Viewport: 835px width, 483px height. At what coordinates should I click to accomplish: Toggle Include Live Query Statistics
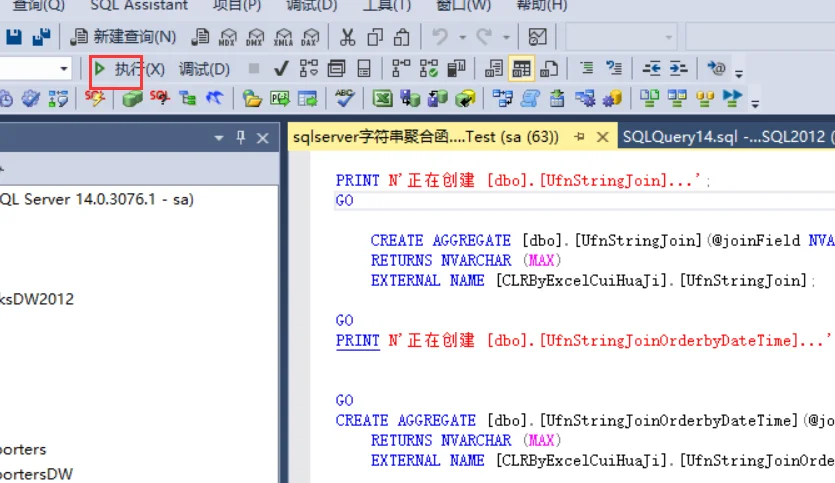pos(429,68)
